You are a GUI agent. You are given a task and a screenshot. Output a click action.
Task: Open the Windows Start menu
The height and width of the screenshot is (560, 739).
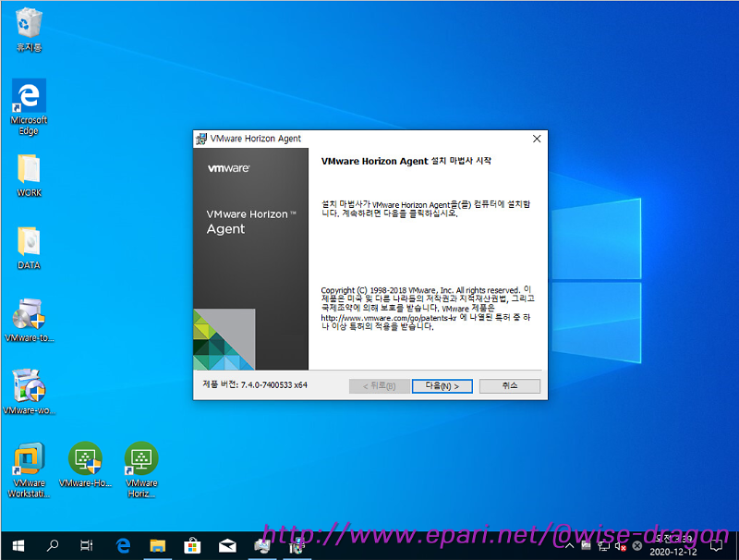18,546
